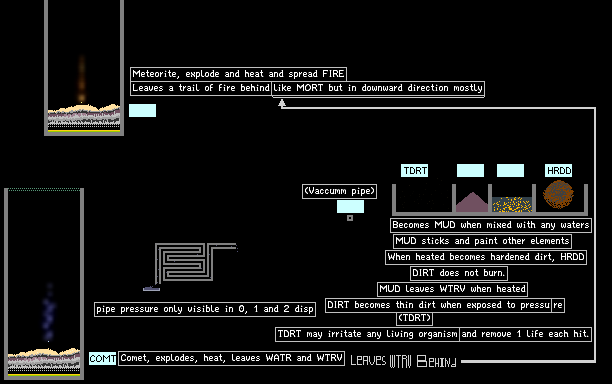Click the white arrowhead pointing up
612x384 pixels.
click(282, 103)
